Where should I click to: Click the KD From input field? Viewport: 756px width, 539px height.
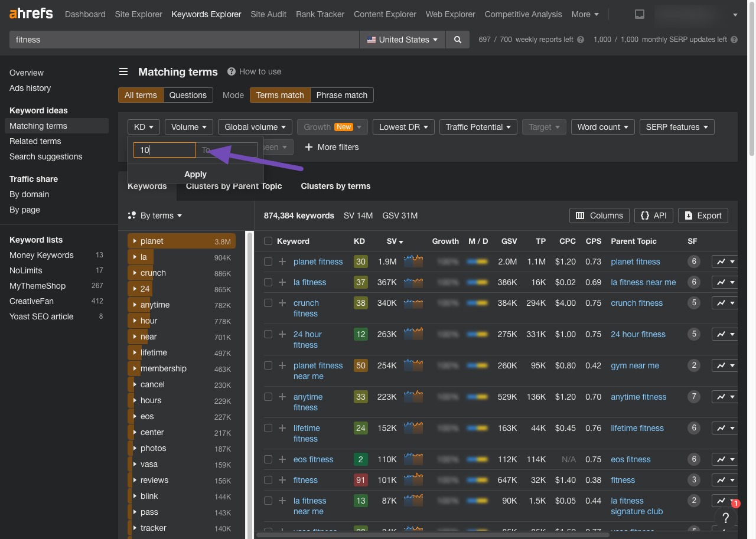165,150
